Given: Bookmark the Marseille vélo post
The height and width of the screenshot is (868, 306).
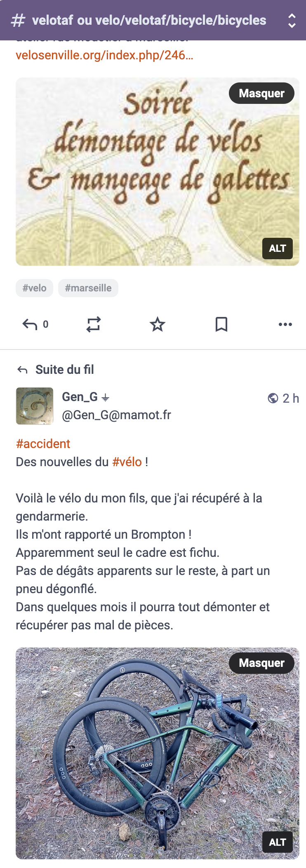Looking at the screenshot, I should pyautogui.click(x=221, y=325).
